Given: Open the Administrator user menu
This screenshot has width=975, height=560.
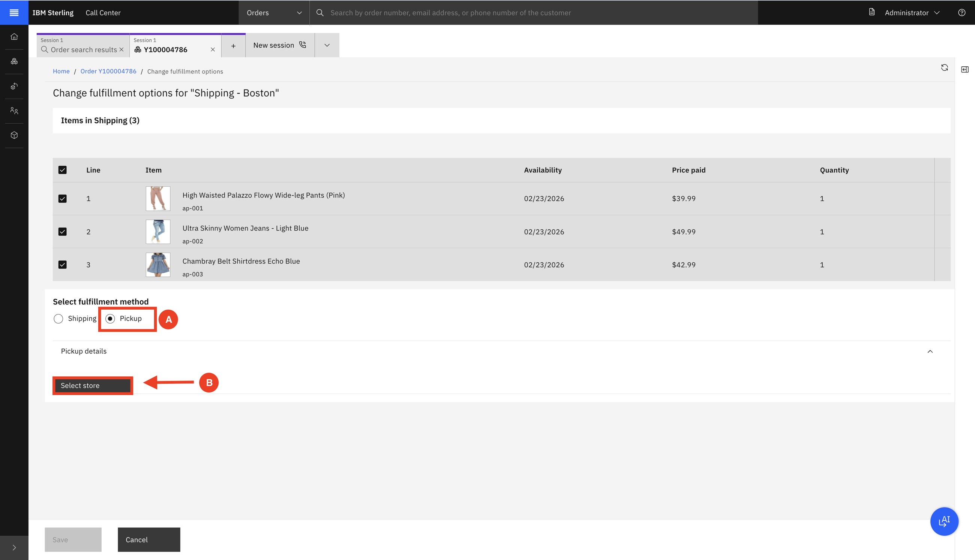Looking at the screenshot, I should [912, 13].
